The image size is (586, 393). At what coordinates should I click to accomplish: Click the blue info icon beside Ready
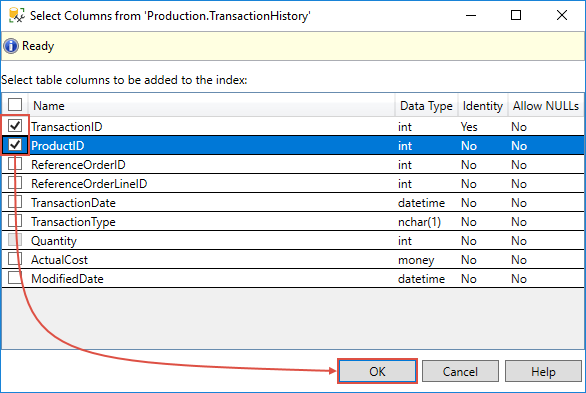click(11, 46)
